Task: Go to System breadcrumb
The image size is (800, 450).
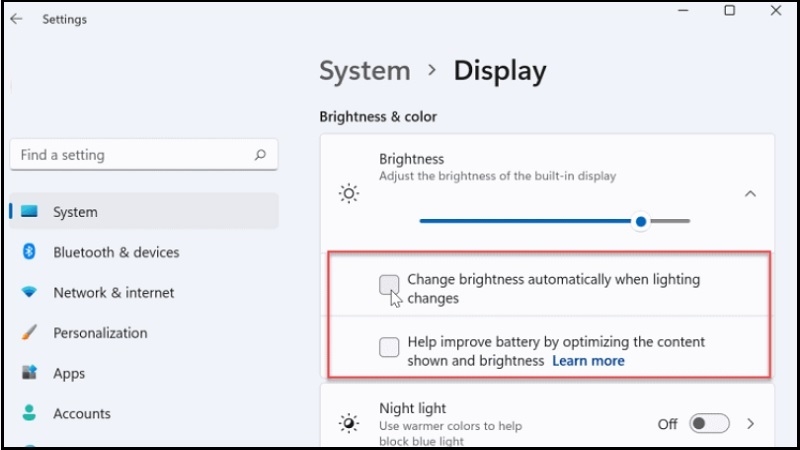Action: [365, 71]
